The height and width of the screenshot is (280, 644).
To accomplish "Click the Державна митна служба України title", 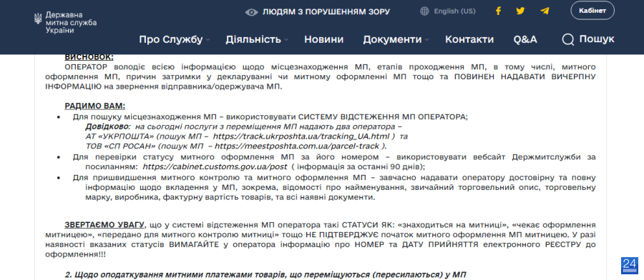I will click(71, 23).
